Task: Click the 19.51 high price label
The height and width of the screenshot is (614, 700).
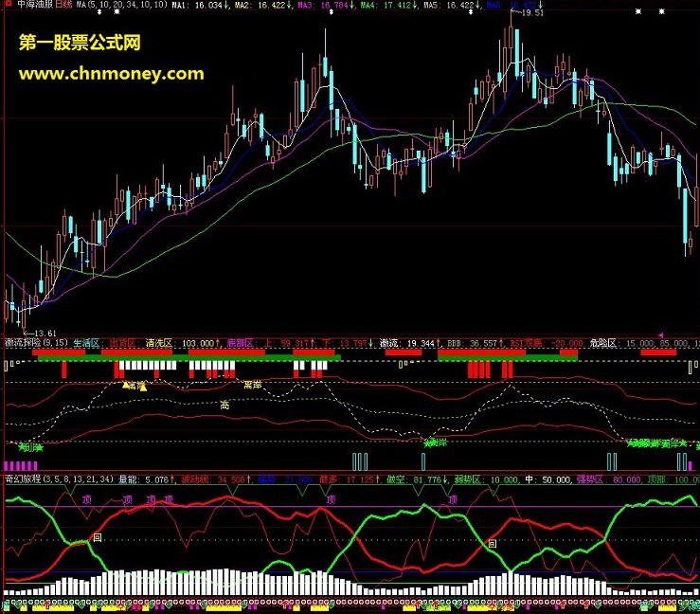Action: (x=532, y=12)
